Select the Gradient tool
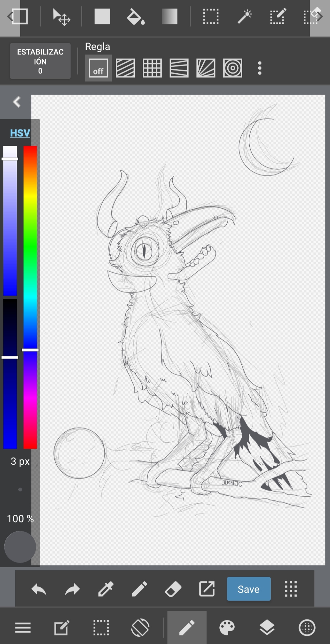This screenshot has width=330, height=644. click(170, 17)
